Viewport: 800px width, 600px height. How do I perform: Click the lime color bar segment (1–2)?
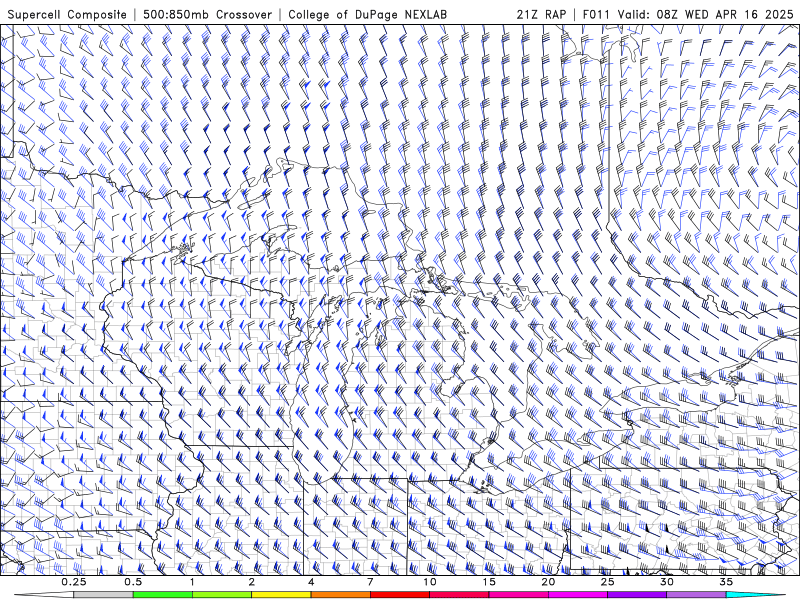pyautogui.click(x=222, y=595)
